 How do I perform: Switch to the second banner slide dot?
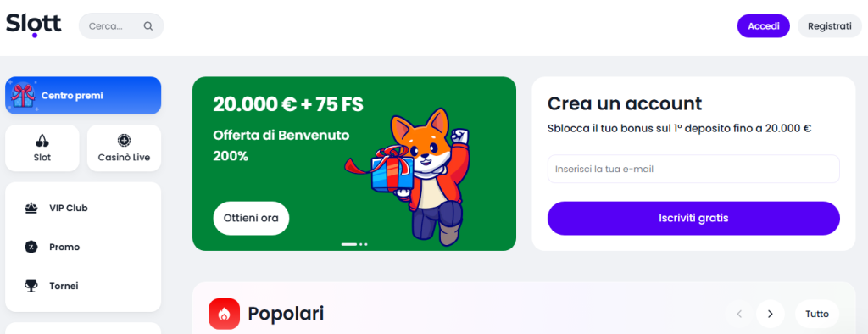361,243
